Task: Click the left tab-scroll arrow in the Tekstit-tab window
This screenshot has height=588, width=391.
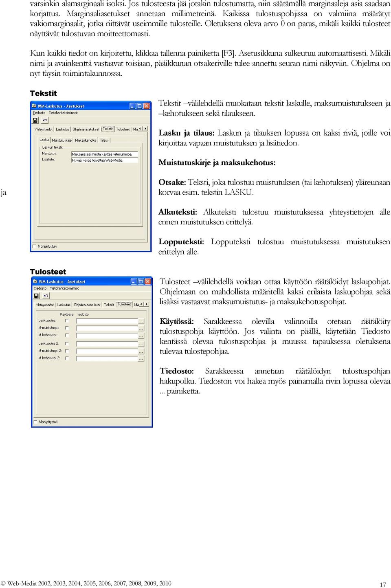Action: [x=141, y=129]
